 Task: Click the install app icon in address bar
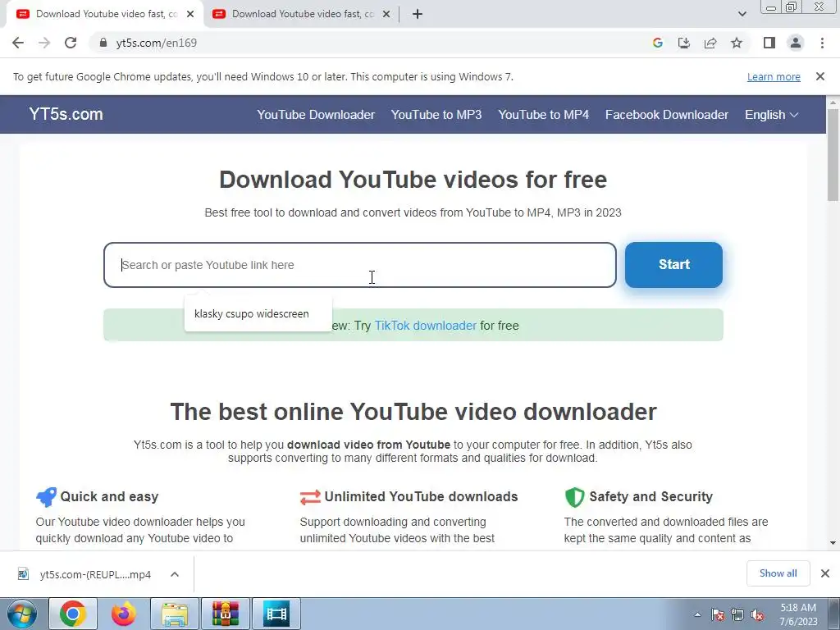click(684, 43)
